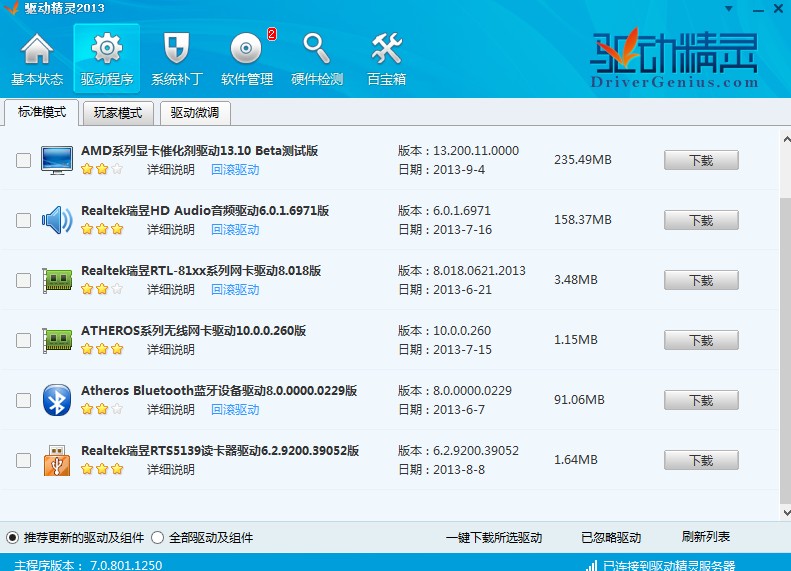This screenshot has width=791, height=571.
Task: Check the RTL-81xx网卡驱动 checkbox
Action: [x=23, y=280]
